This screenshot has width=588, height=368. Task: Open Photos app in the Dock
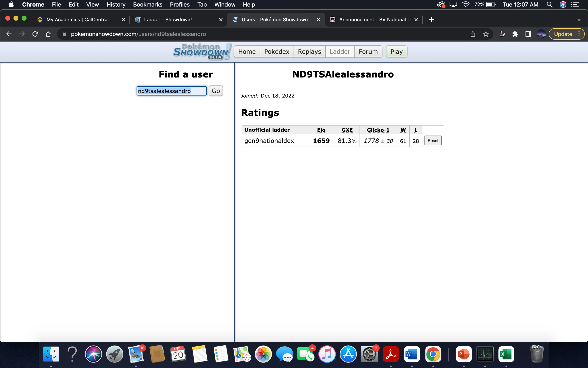pyautogui.click(x=263, y=354)
